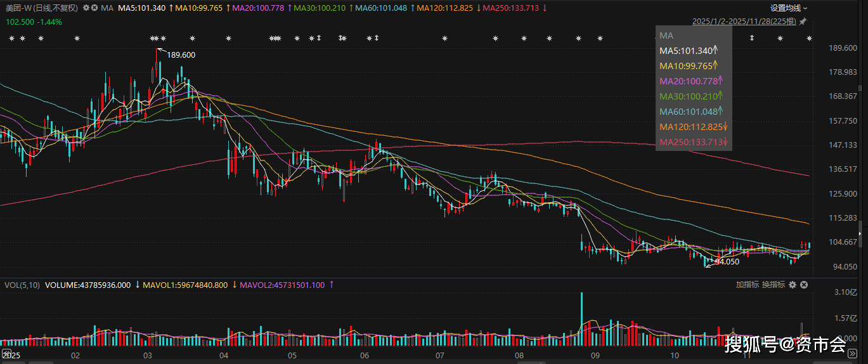Click the first event star marker at far left

[11, 39]
